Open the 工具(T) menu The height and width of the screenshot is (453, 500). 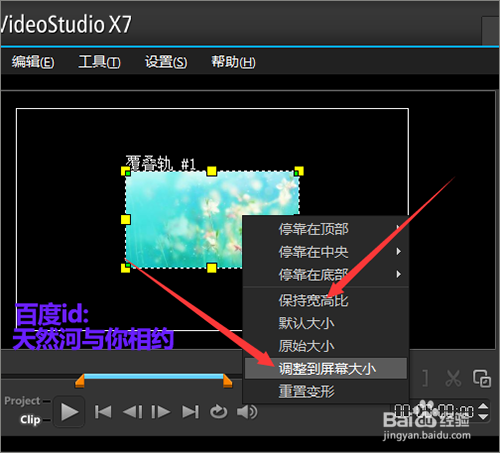99,62
